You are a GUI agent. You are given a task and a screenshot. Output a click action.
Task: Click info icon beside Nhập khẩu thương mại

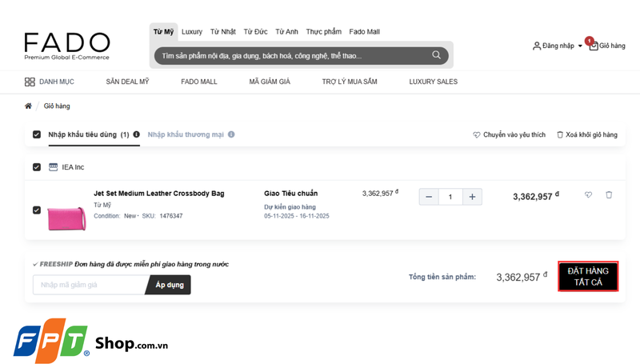231,134
